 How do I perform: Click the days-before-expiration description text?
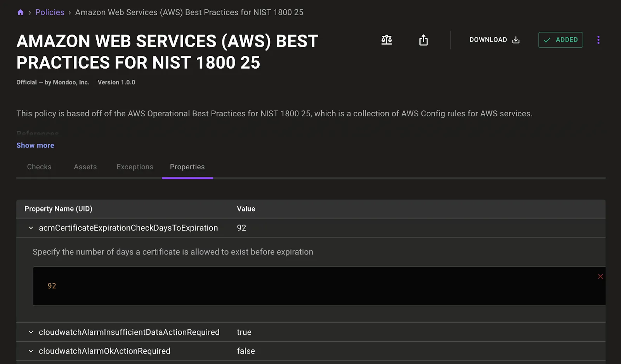(x=173, y=252)
